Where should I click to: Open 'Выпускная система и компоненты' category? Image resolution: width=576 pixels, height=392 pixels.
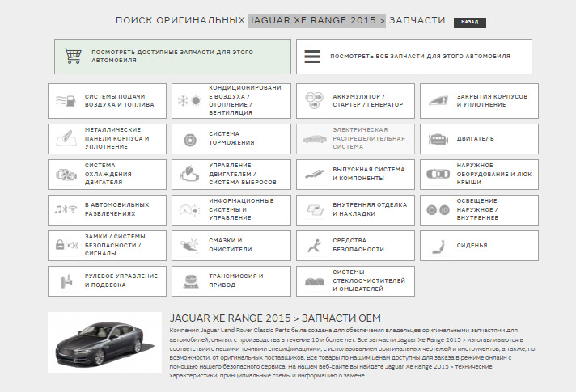tap(355, 175)
